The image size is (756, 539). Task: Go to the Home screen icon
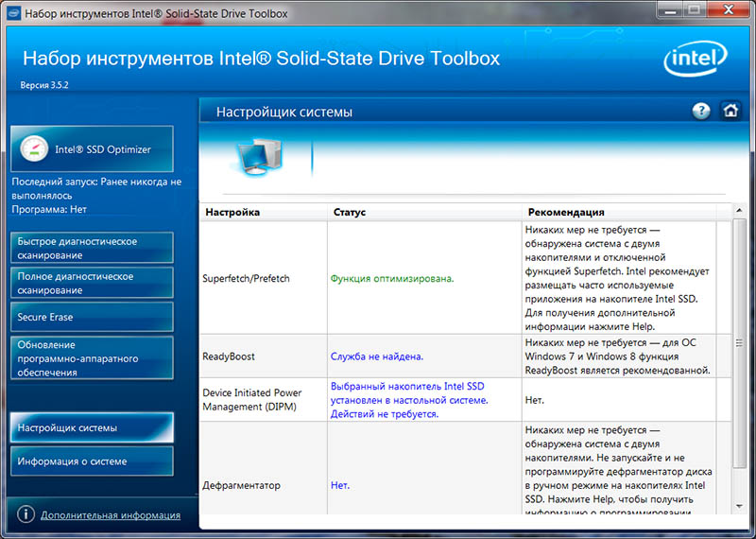tap(730, 111)
